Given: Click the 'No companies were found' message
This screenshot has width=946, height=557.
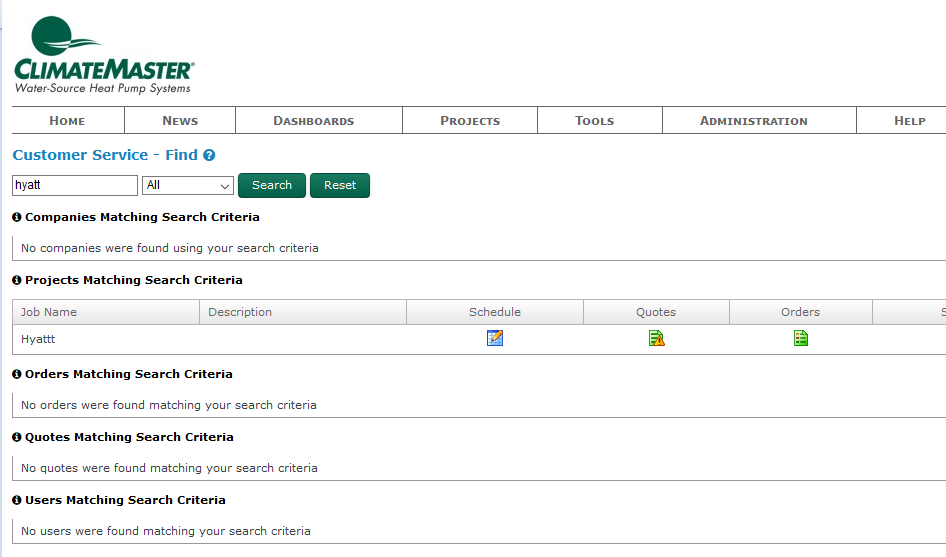Looking at the screenshot, I should pyautogui.click(x=170, y=248).
